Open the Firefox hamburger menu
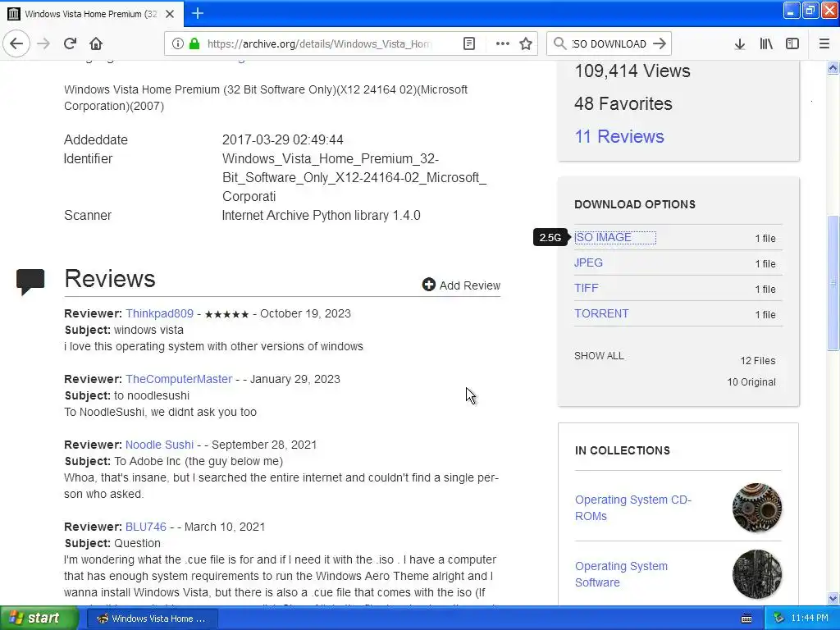Screen dimensions: 840x630 point(824,44)
